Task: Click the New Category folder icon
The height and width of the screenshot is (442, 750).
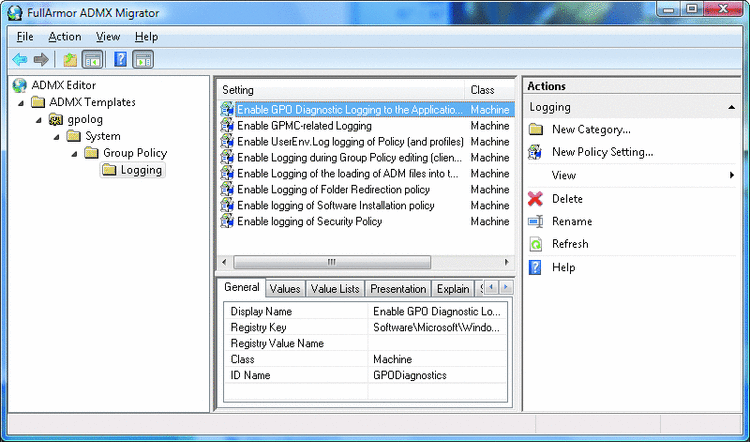Action: (535, 130)
